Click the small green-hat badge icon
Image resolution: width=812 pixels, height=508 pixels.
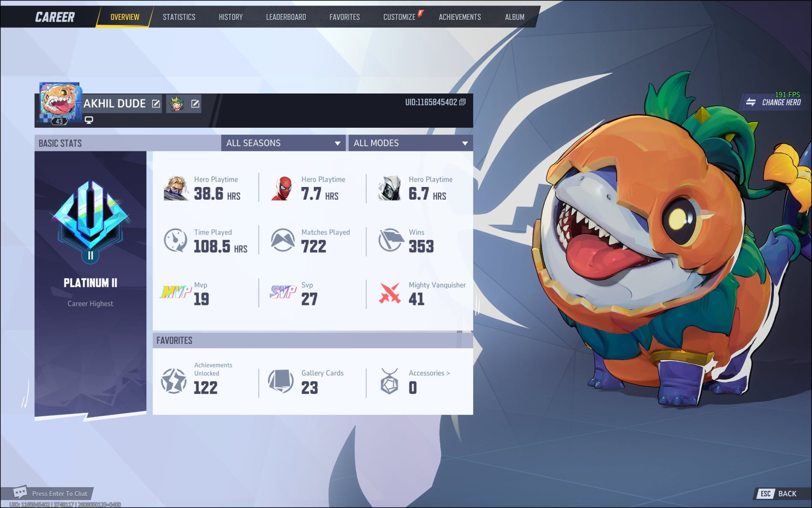coord(177,104)
